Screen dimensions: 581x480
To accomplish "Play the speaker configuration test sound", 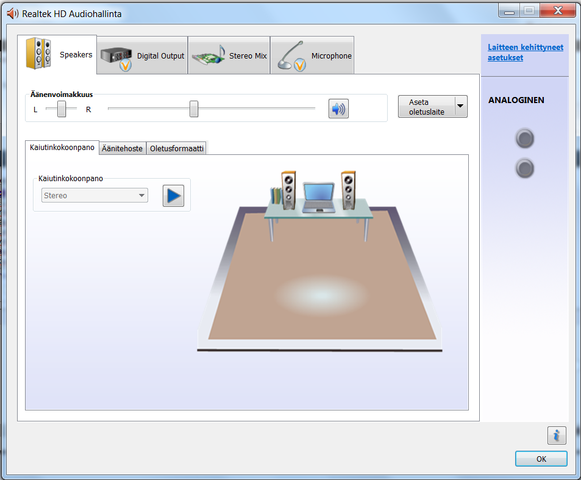I will 173,196.
